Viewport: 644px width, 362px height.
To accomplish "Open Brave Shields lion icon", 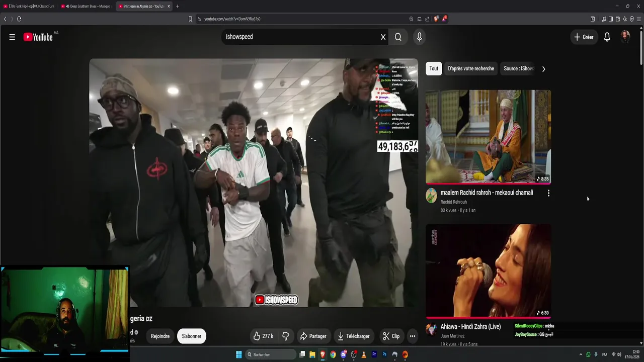I will 436,19.
